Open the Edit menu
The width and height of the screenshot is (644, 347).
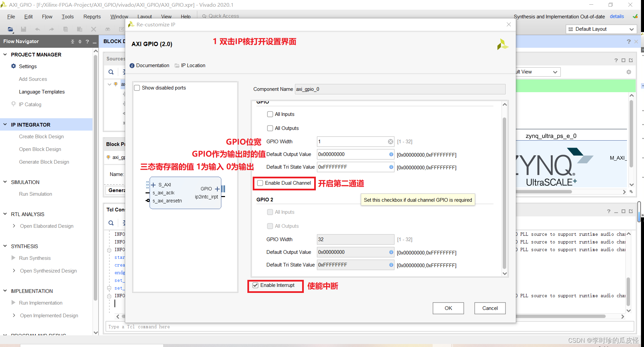(x=28, y=17)
